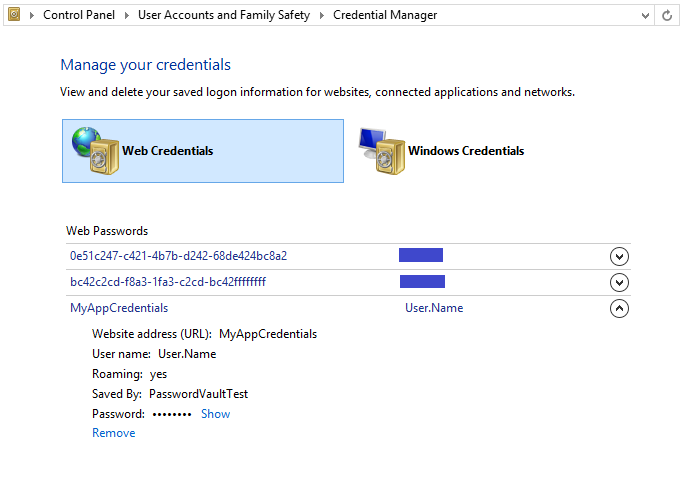Click the User.Name label in MyAppCredentials row
Image resolution: width=684 pixels, height=477 pixels.
coord(434,308)
